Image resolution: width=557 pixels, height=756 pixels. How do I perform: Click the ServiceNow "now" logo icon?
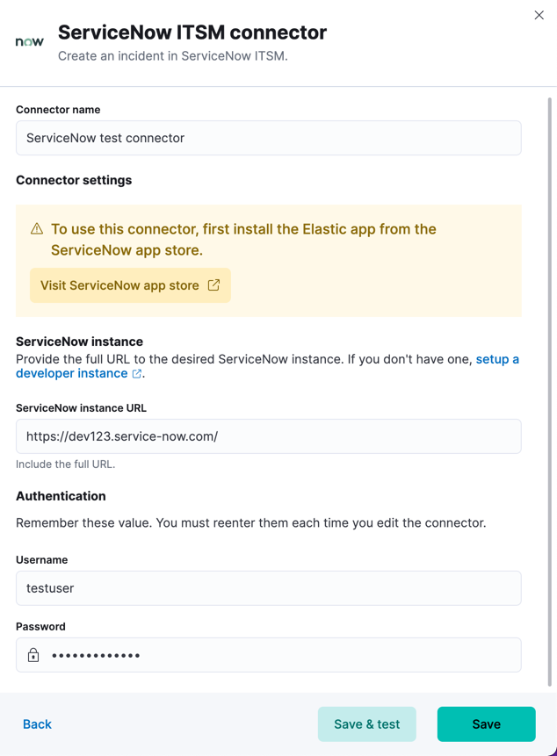tap(29, 41)
